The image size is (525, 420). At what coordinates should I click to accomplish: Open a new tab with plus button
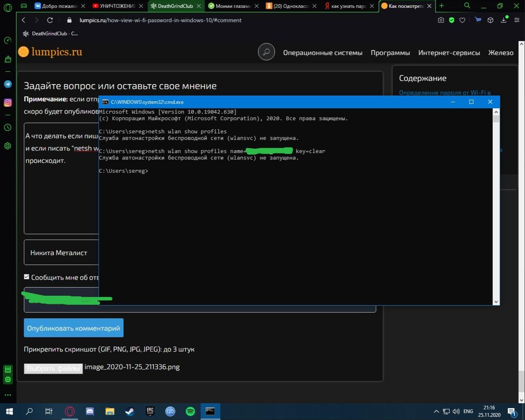coord(442,6)
